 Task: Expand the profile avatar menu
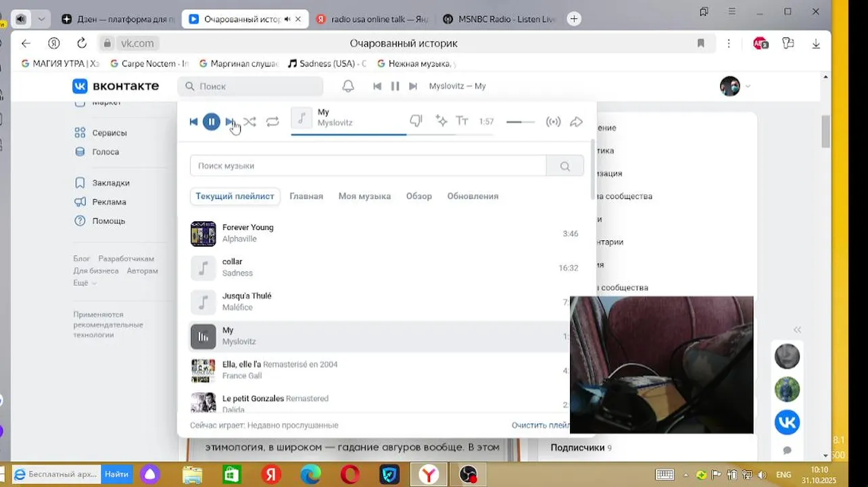736,86
